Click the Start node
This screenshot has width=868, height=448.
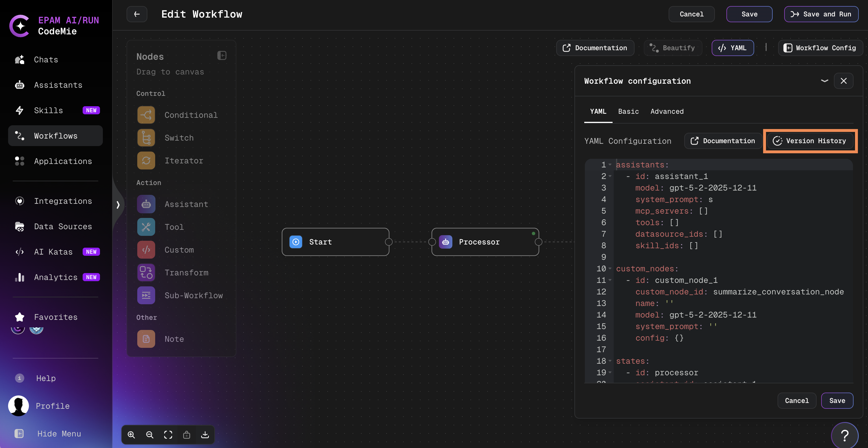tap(335, 242)
